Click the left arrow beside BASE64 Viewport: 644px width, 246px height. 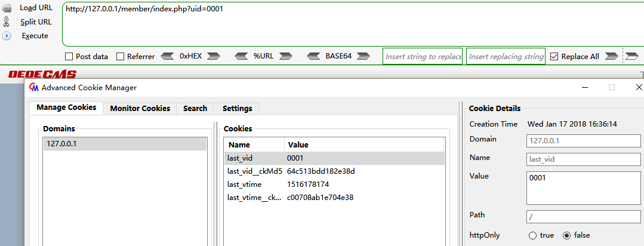313,56
